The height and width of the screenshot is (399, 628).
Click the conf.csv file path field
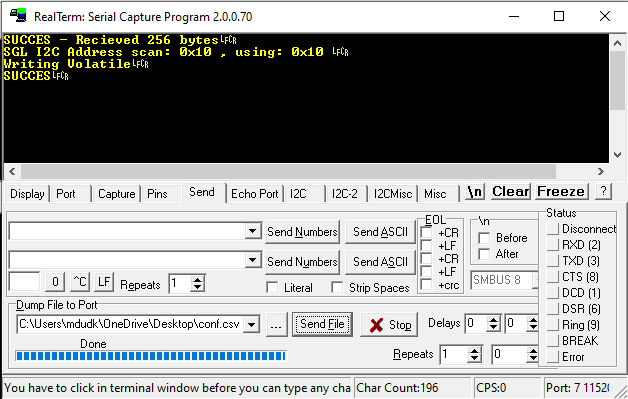131,324
